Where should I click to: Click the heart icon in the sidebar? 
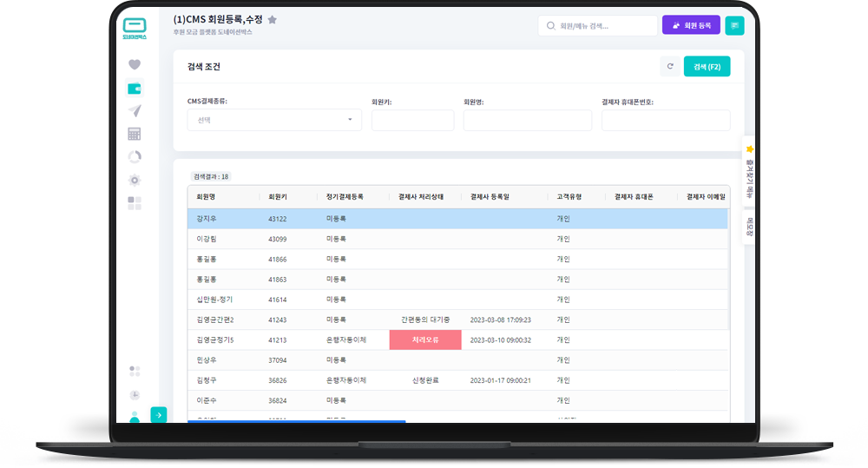pos(134,64)
